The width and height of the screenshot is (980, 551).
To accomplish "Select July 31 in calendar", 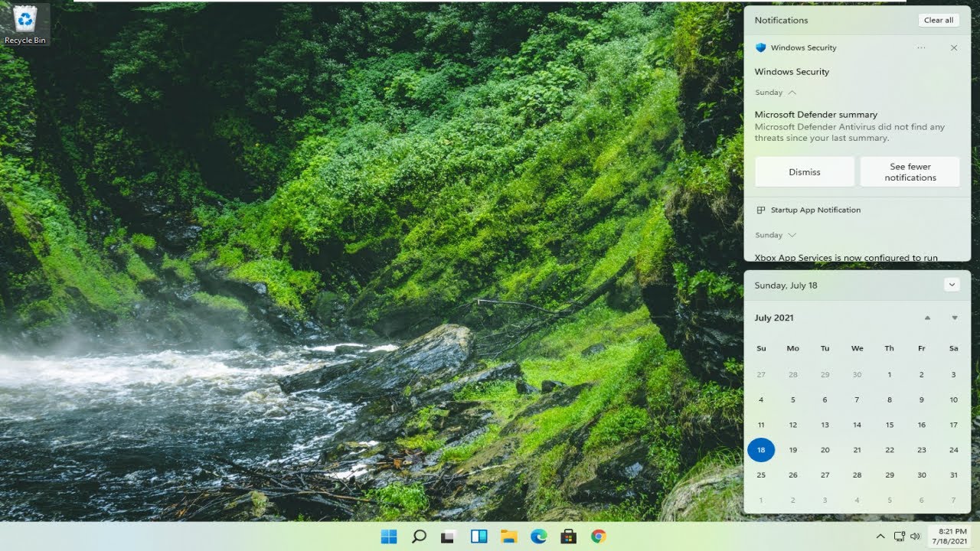I will coord(954,475).
